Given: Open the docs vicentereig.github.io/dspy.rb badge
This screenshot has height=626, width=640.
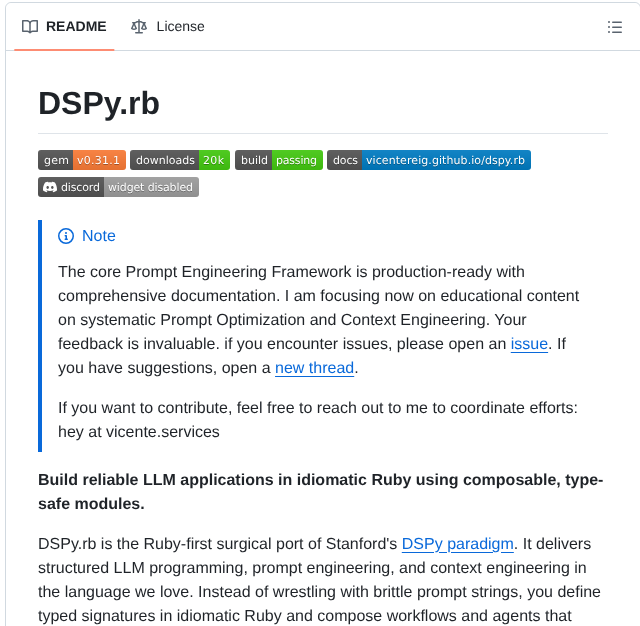Looking at the screenshot, I should point(429,160).
